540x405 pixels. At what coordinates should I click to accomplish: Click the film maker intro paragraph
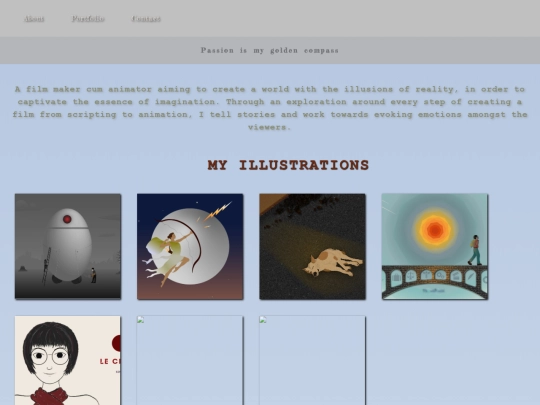click(x=270, y=108)
